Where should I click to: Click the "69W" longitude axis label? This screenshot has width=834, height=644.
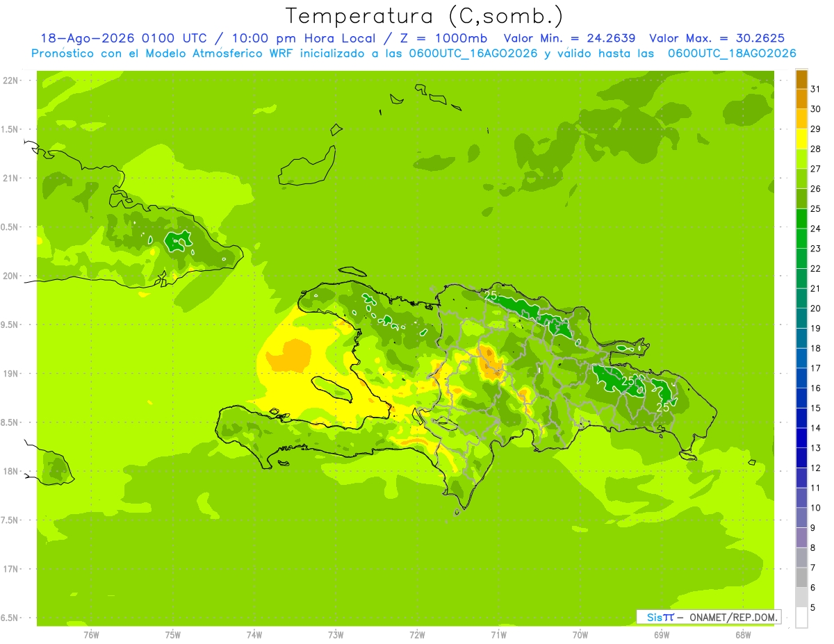coord(662,635)
